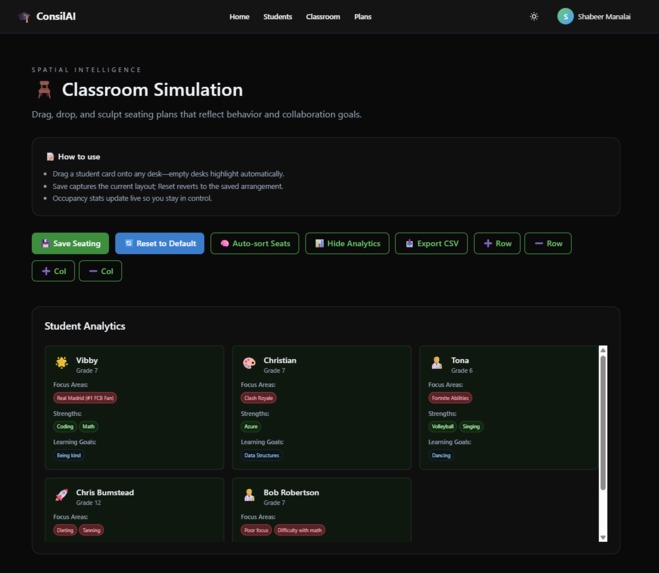Open Shabeer Manalai's profile avatar
659x573 pixels.
tap(565, 16)
